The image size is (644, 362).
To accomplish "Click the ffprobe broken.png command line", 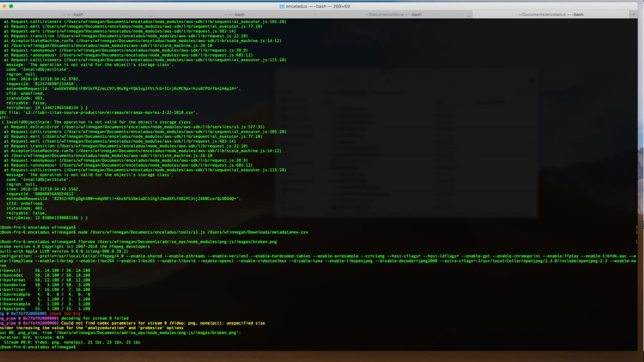I will coord(177,242).
